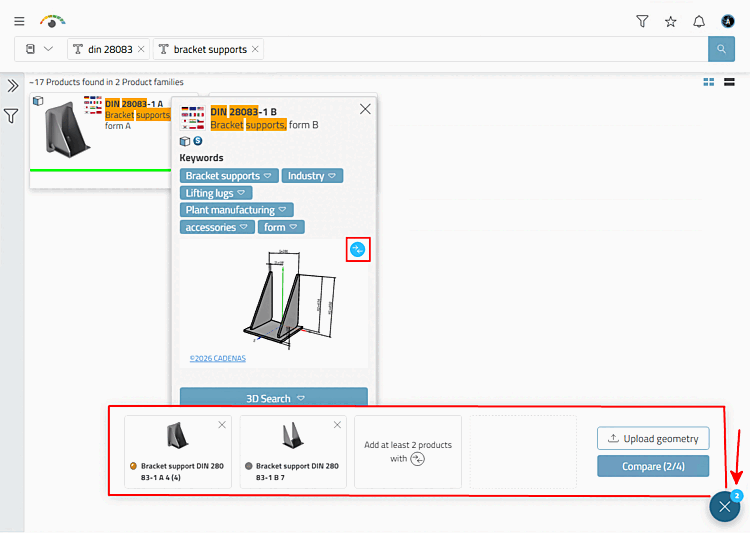Click the '~17 Products found' results text
Viewport: 750px width, 533px height.
coord(106,82)
